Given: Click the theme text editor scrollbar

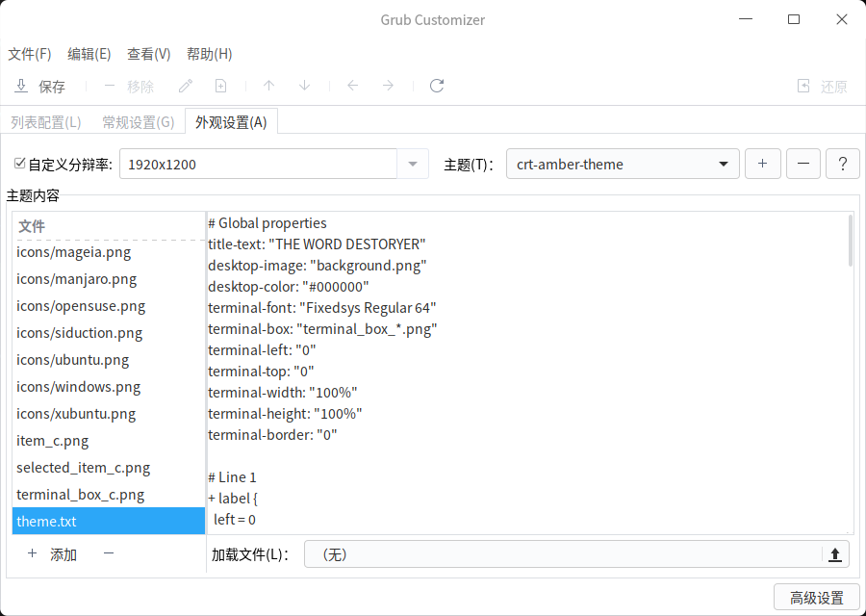Looking at the screenshot, I should point(850,242).
